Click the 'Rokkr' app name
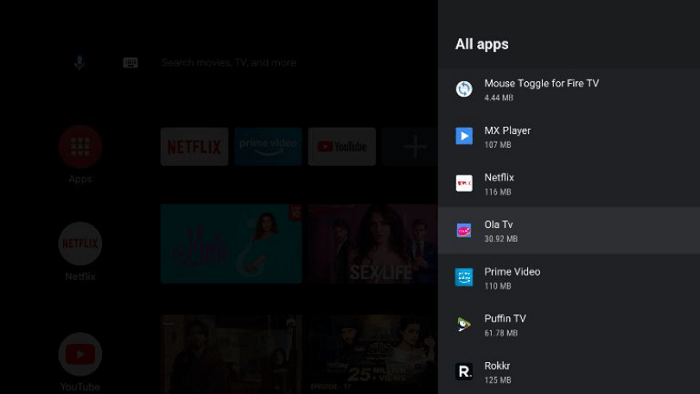 coord(497,366)
